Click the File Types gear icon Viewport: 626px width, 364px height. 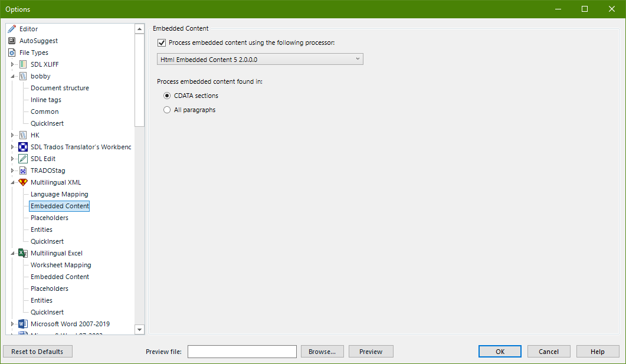[12, 53]
